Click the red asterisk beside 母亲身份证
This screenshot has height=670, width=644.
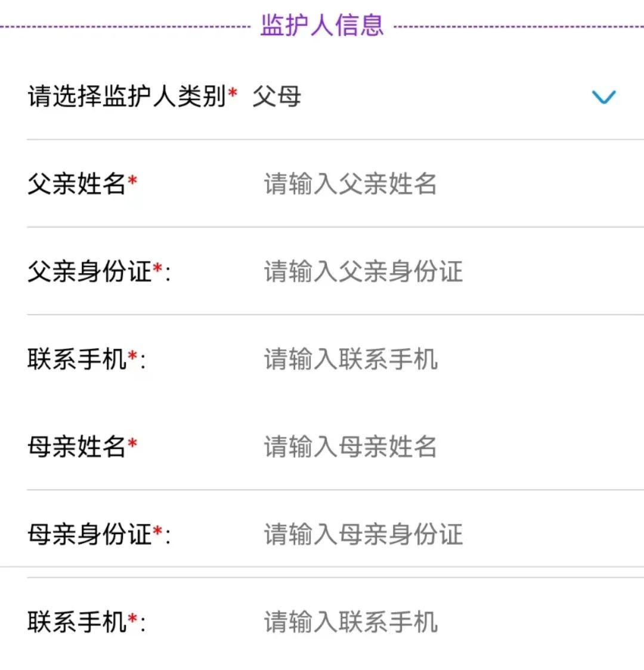click(157, 531)
